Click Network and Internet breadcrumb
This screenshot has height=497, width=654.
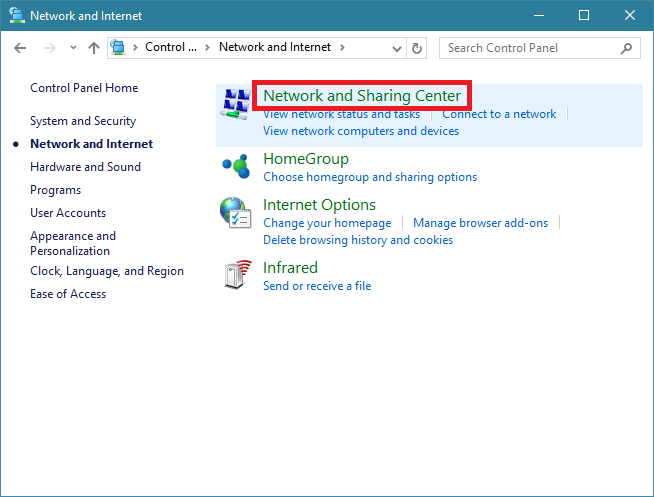275,47
